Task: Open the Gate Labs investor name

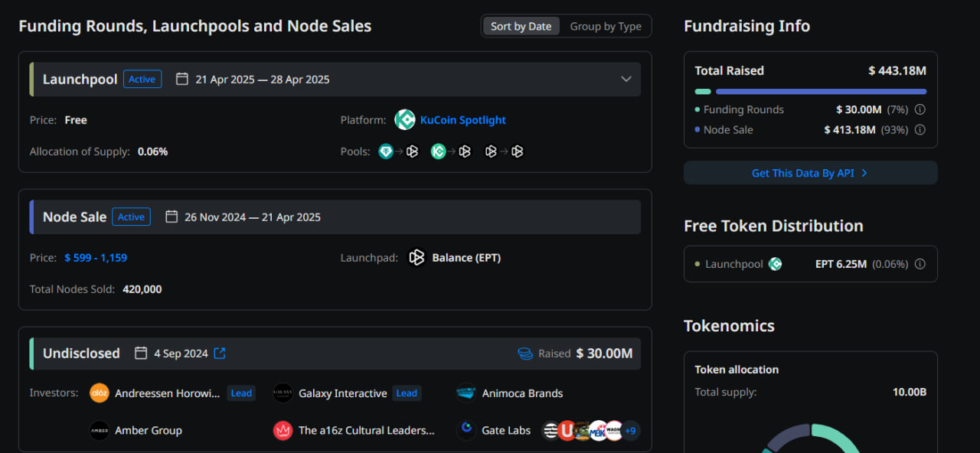Action: point(506,430)
